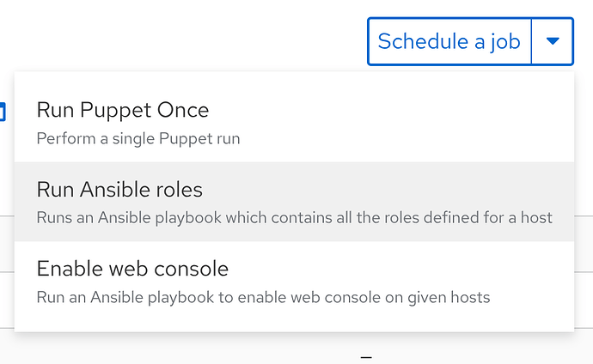Toggle the partially visible checkbox at left edge
593x364 pixels.
(x=3, y=112)
